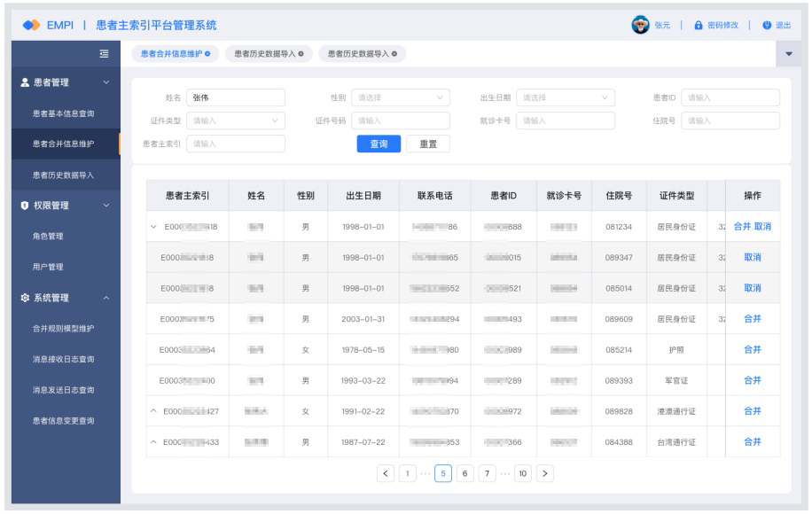Click the lock icon beside 密码修改
Image resolution: width=812 pixels, height=514 pixels.
pyautogui.click(x=699, y=26)
